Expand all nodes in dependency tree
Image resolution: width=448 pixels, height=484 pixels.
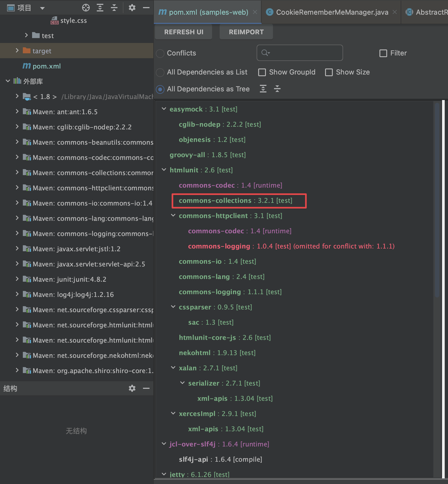tap(263, 89)
